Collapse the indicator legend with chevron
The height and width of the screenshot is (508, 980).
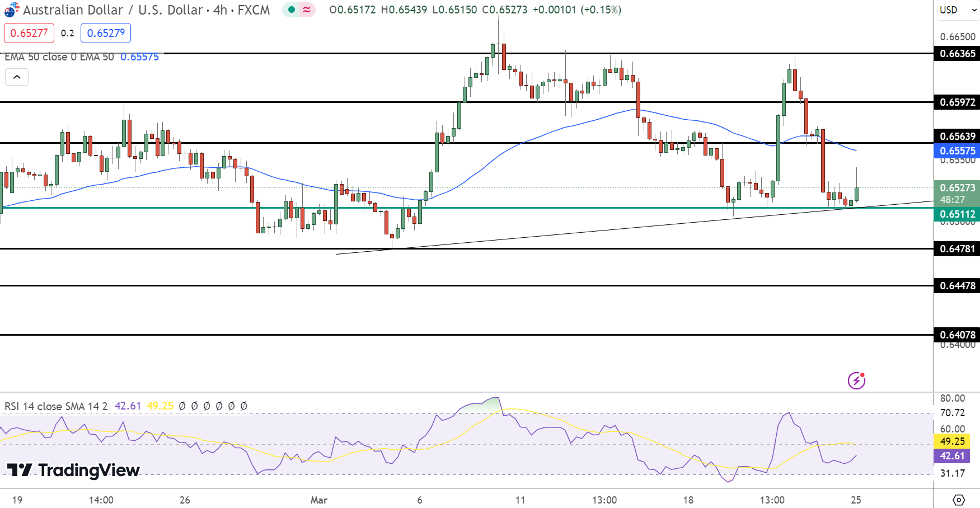pyautogui.click(x=17, y=77)
